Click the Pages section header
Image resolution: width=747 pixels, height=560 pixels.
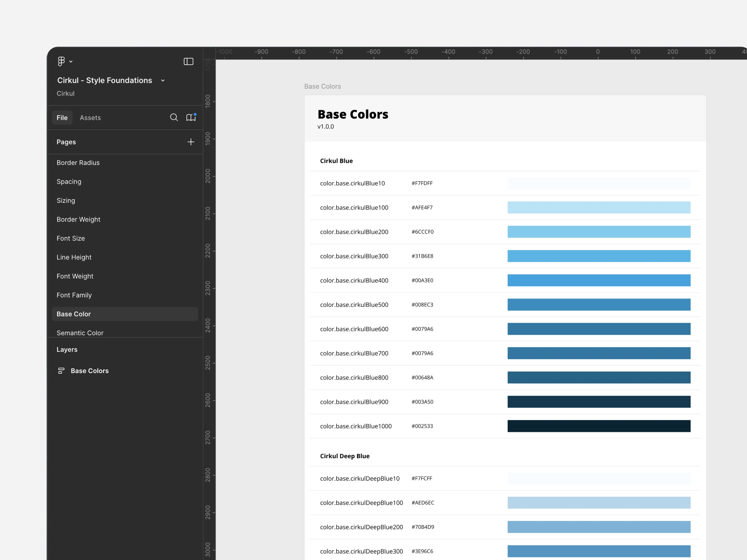click(x=66, y=142)
